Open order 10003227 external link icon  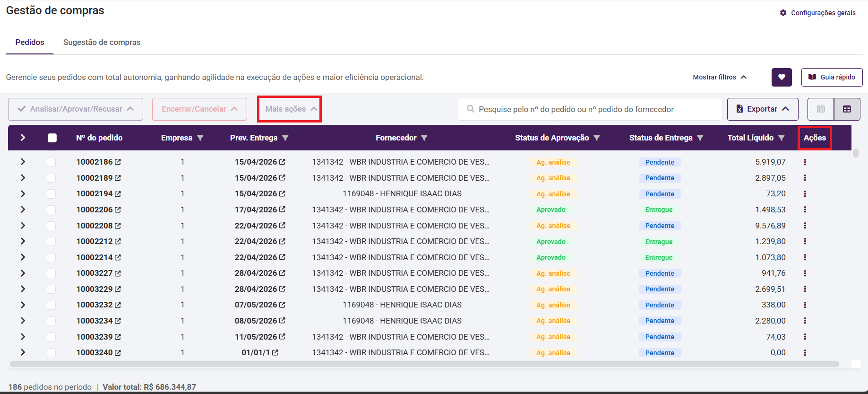coord(118,273)
